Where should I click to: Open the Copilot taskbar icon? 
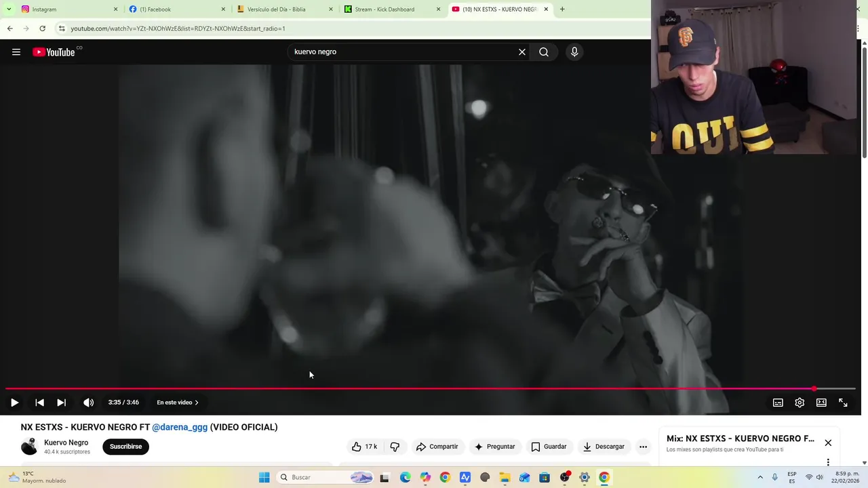pyautogui.click(x=425, y=477)
